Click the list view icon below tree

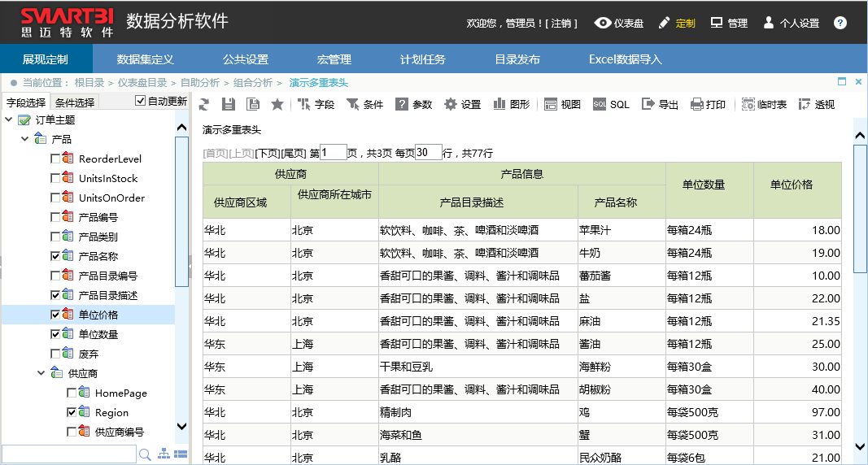[x=181, y=454]
